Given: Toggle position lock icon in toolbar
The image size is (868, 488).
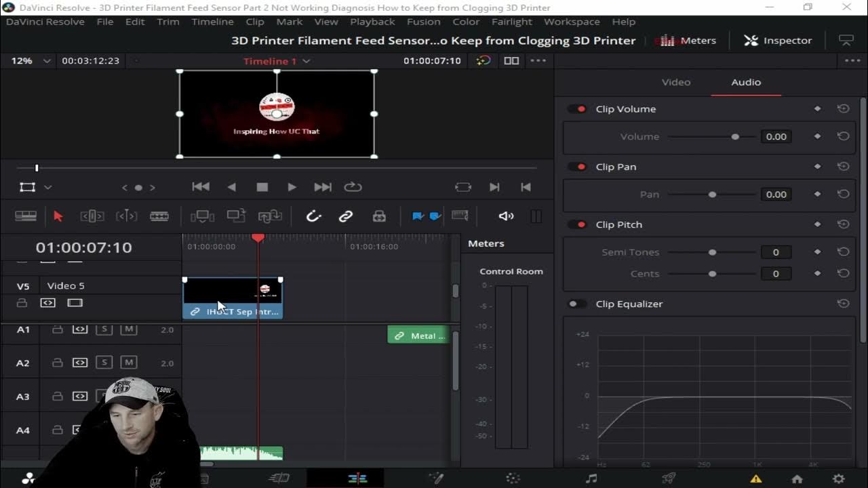Looking at the screenshot, I should click(x=379, y=216).
